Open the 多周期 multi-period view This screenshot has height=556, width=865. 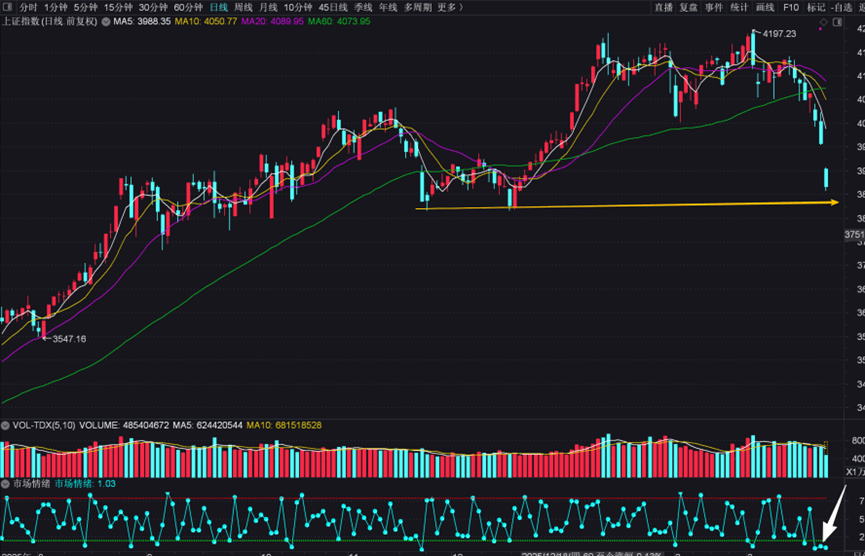click(x=418, y=7)
